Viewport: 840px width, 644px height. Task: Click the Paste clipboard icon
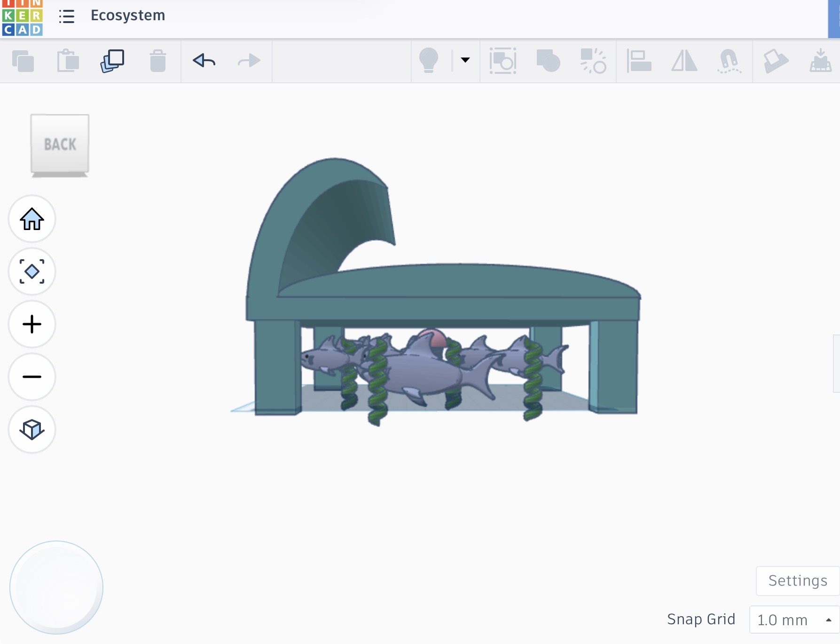[x=68, y=61]
